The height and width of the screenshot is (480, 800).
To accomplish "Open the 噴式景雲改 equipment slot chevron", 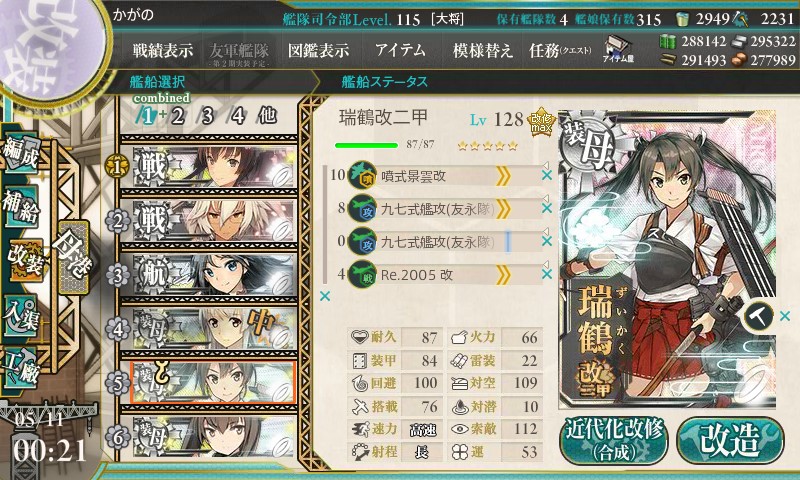I will (503, 176).
